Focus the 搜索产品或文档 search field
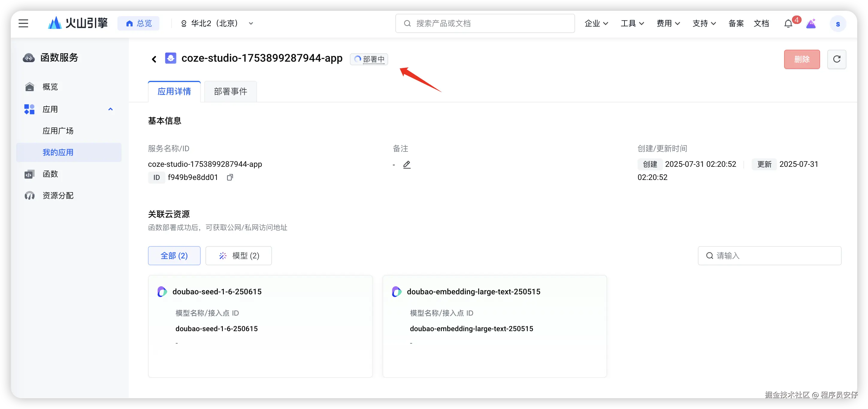Screen dimensions: 868x409 [485, 23]
